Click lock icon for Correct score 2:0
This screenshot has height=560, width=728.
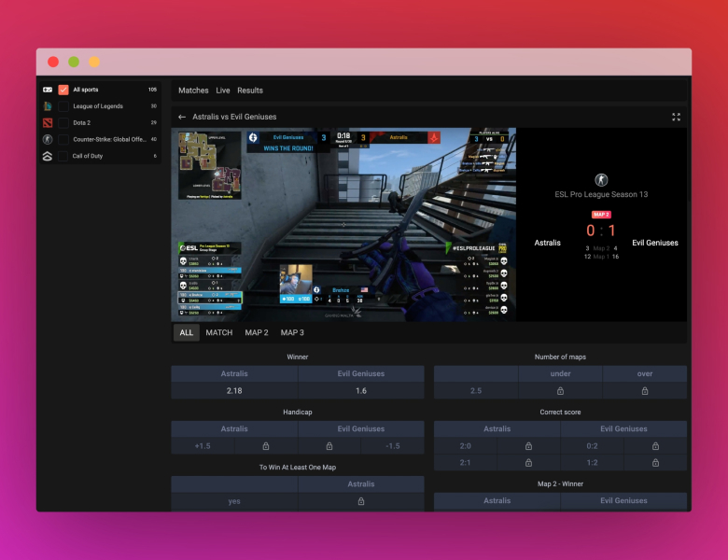[528, 446]
